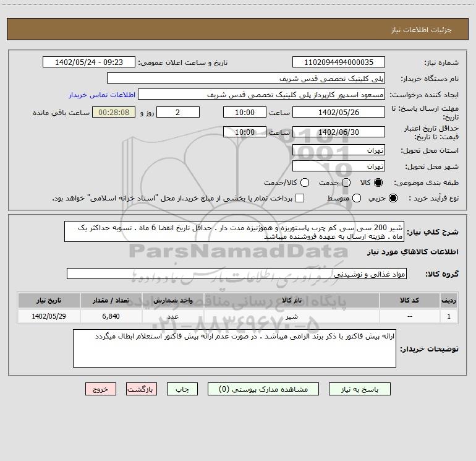Click the نام کالا column header
The height and width of the screenshot is (461, 476).
pos(291,300)
